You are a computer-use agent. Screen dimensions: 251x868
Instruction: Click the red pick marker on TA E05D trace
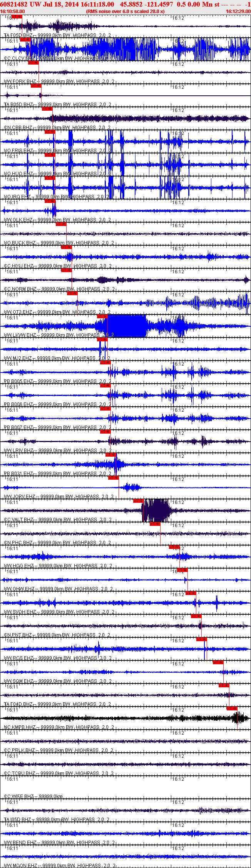coord(17,17)
